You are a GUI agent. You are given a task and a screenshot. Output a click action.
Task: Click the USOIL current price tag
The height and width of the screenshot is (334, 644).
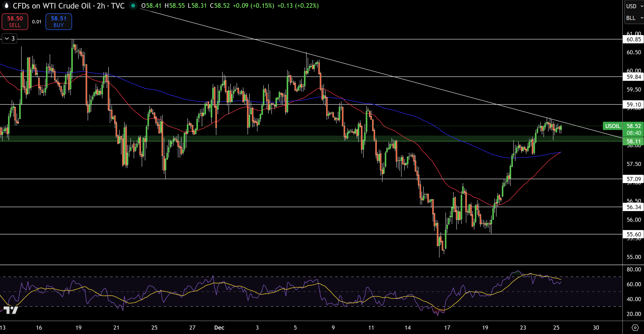coord(613,126)
